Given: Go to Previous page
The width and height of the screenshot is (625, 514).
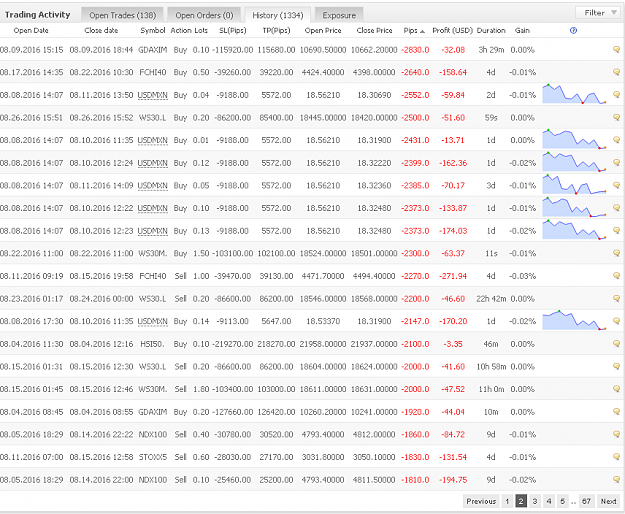Looking at the screenshot, I should (481, 501).
